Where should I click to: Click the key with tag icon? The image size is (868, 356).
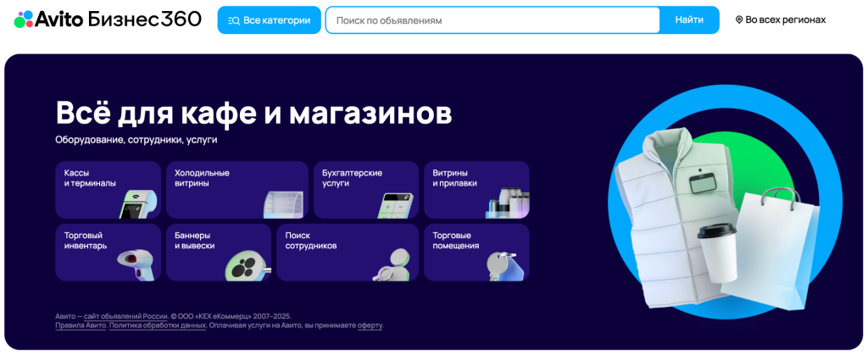point(505,266)
